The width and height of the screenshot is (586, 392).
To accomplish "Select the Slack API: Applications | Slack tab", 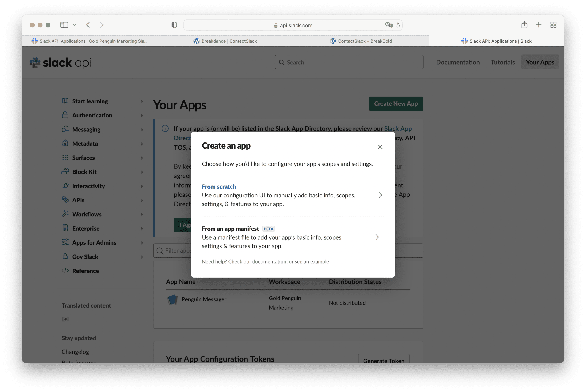I will [496, 41].
